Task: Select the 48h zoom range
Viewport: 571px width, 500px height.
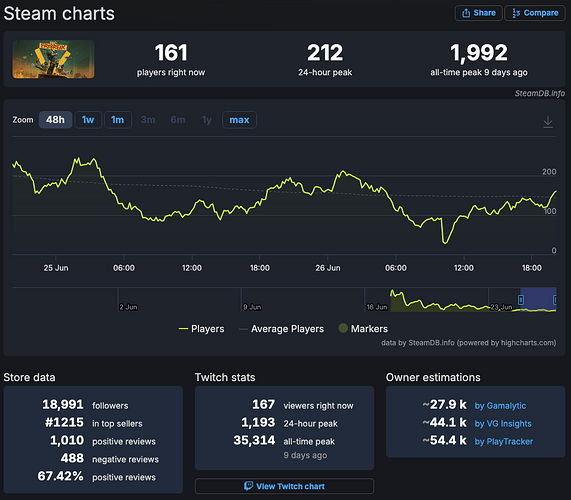Action: (55, 120)
